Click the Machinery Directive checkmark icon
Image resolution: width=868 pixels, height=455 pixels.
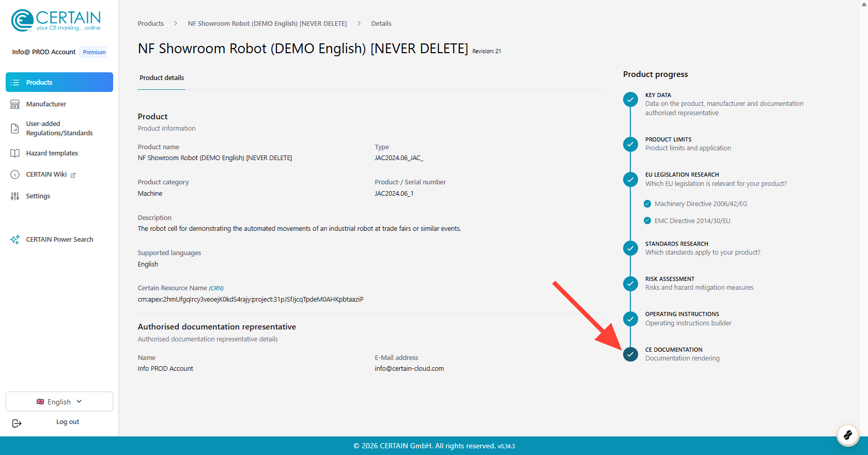tap(647, 204)
